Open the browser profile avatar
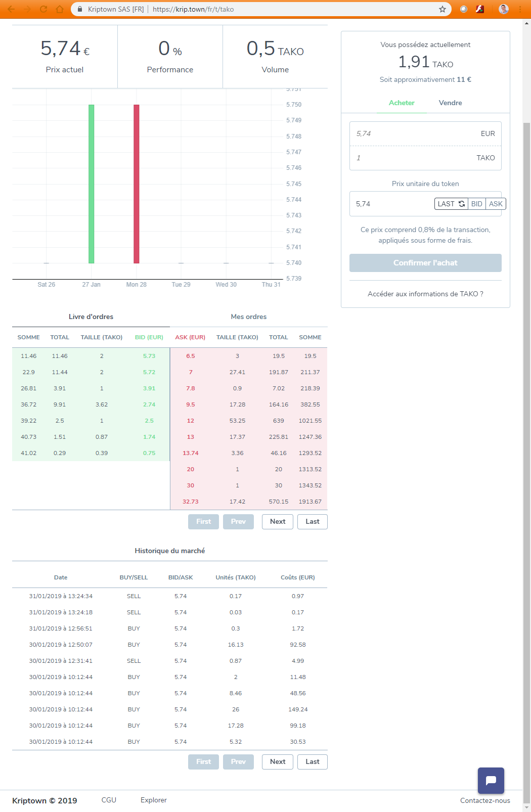The image size is (531, 812). pyautogui.click(x=504, y=9)
